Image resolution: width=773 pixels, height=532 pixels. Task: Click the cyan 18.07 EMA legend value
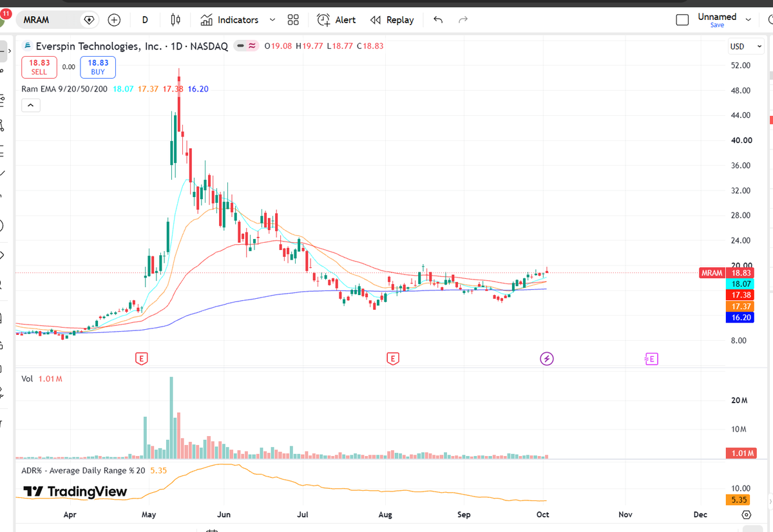(124, 89)
